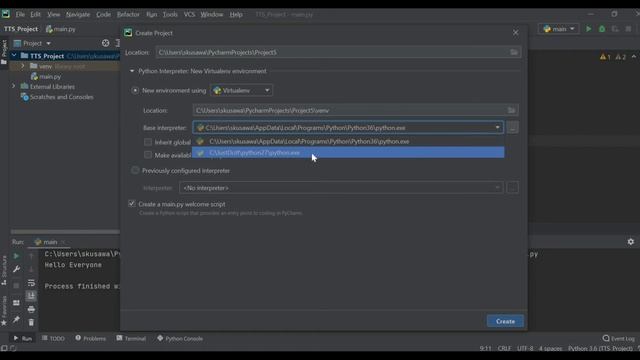Image resolution: width=640 pixels, height=360 pixels.
Task: Open the Refactor menu
Action: coord(128,14)
